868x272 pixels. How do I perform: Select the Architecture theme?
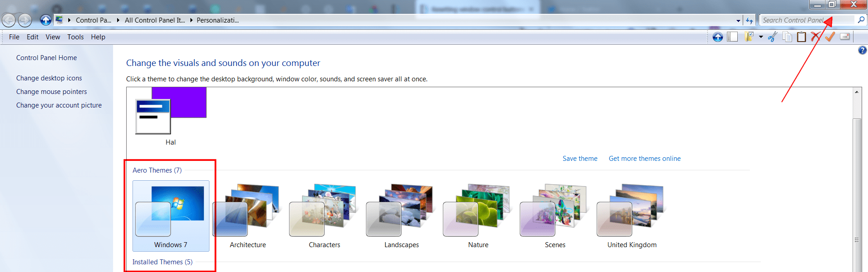(x=248, y=216)
